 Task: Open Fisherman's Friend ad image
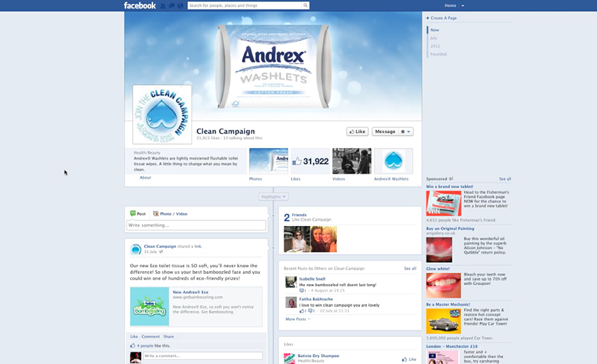(443, 204)
